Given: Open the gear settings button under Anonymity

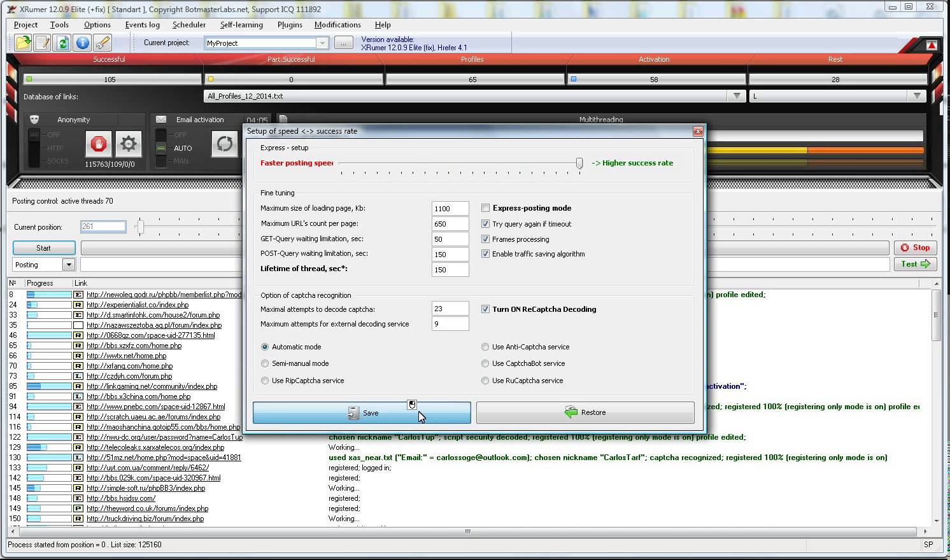Looking at the screenshot, I should 129,144.
